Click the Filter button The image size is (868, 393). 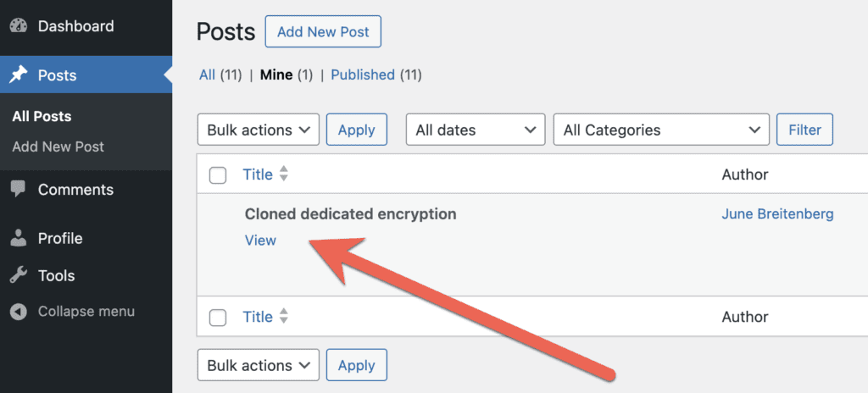(x=804, y=130)
